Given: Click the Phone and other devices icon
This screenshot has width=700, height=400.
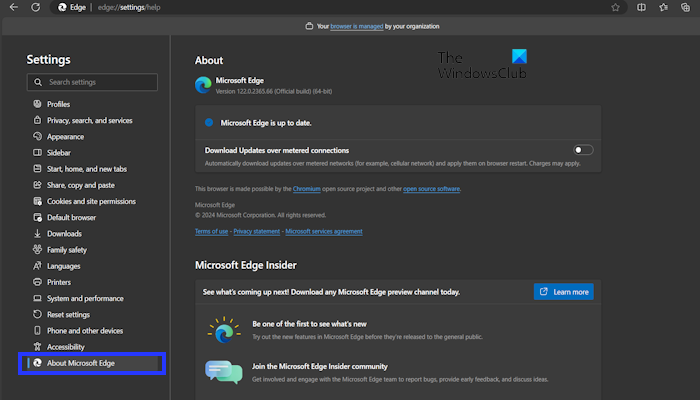Looking at the screenshot, I should 38,331.
